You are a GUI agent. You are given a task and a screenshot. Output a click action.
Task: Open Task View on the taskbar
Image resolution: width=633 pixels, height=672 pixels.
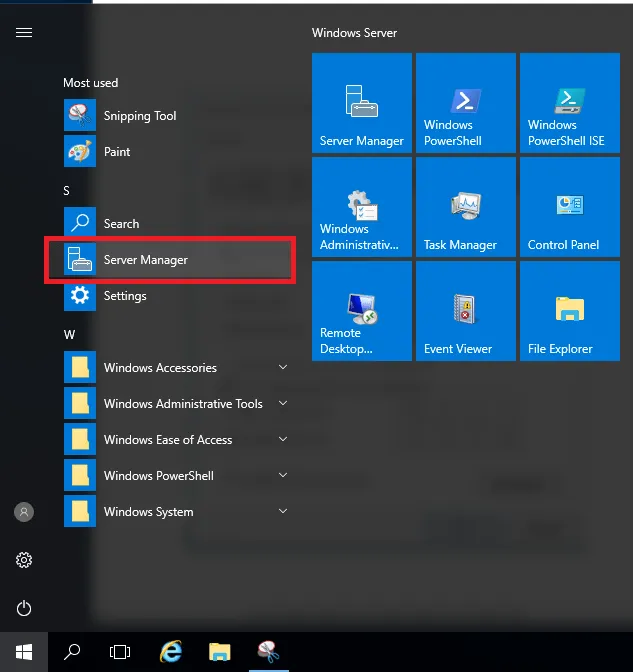tap(120, 652)
